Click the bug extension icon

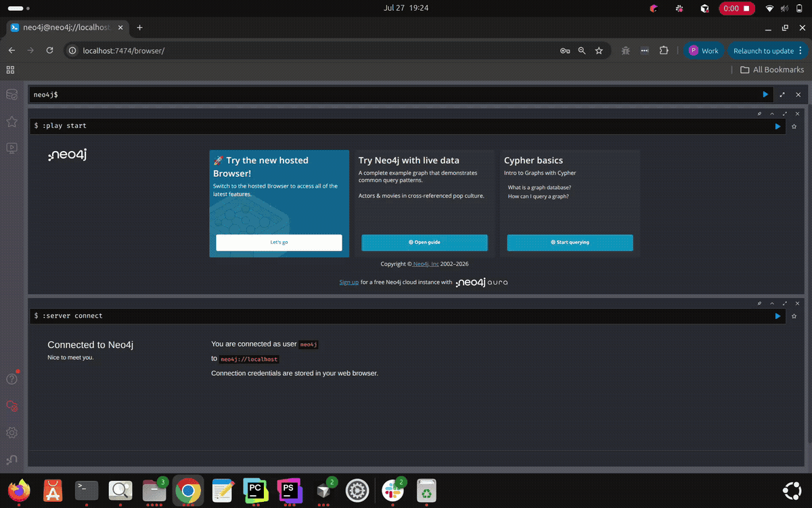tap(626, 51)
